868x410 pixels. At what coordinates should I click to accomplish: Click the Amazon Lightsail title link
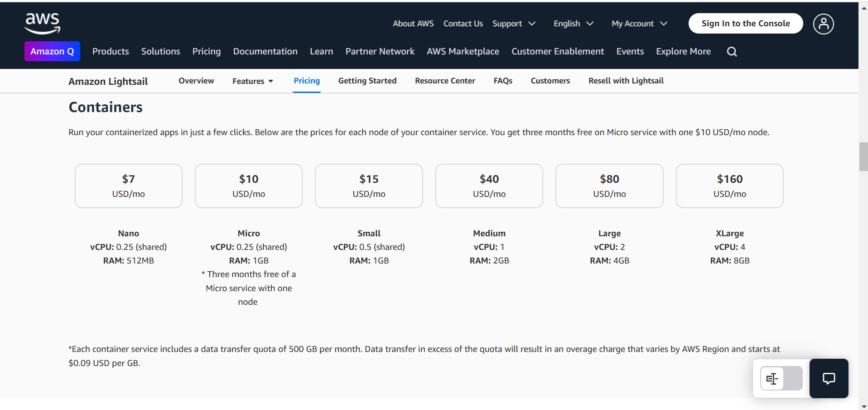[x=108, y=81]
